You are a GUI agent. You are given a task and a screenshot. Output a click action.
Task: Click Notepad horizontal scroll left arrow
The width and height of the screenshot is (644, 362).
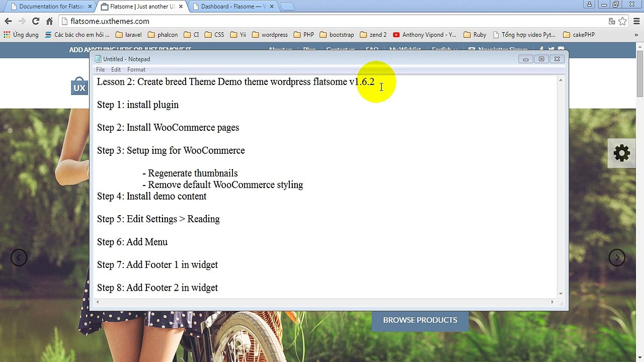(98, 302)
